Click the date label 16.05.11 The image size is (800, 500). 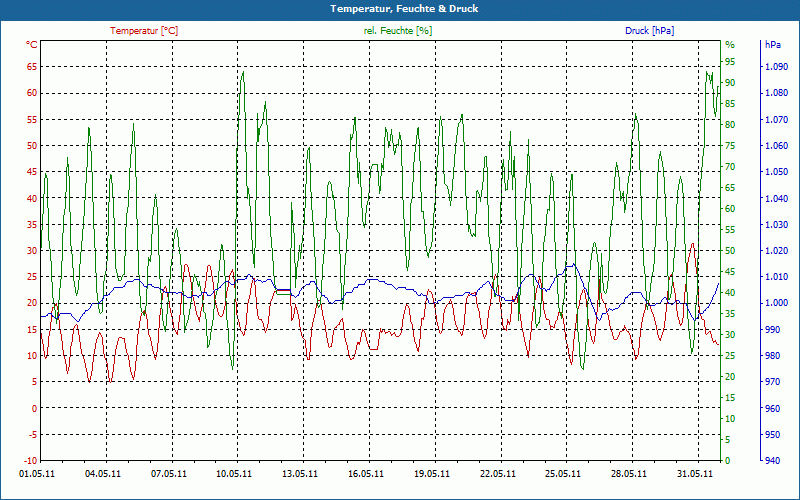click(x=366, y=473)
